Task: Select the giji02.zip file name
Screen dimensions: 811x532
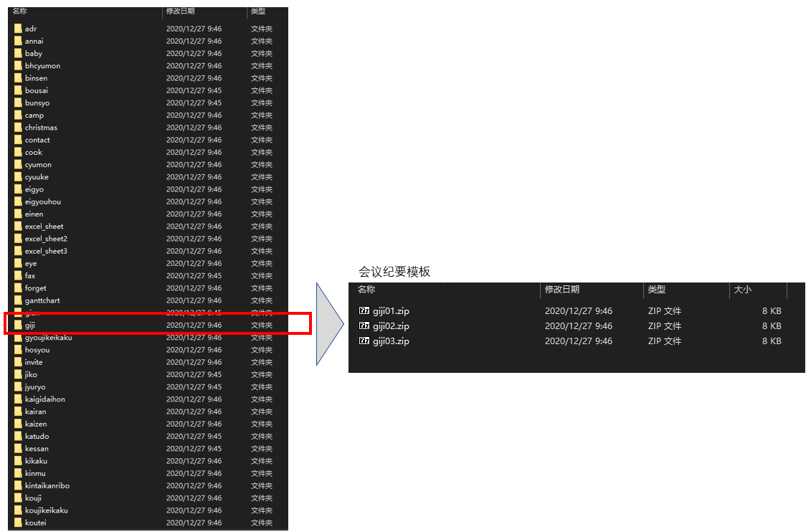Action: (391, 326)
